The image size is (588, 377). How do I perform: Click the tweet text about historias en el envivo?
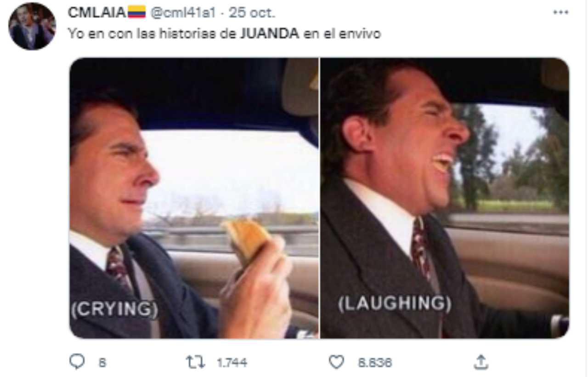[x=224, y=34]
